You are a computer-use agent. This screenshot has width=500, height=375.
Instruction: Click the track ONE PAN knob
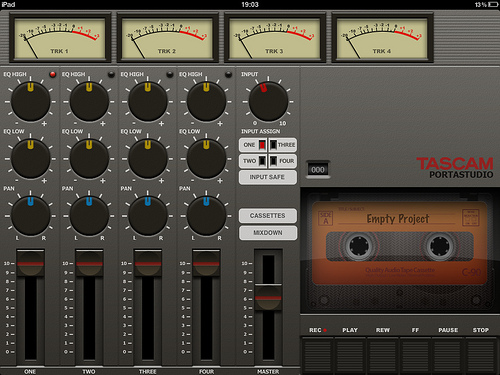(x=30, y=216)
